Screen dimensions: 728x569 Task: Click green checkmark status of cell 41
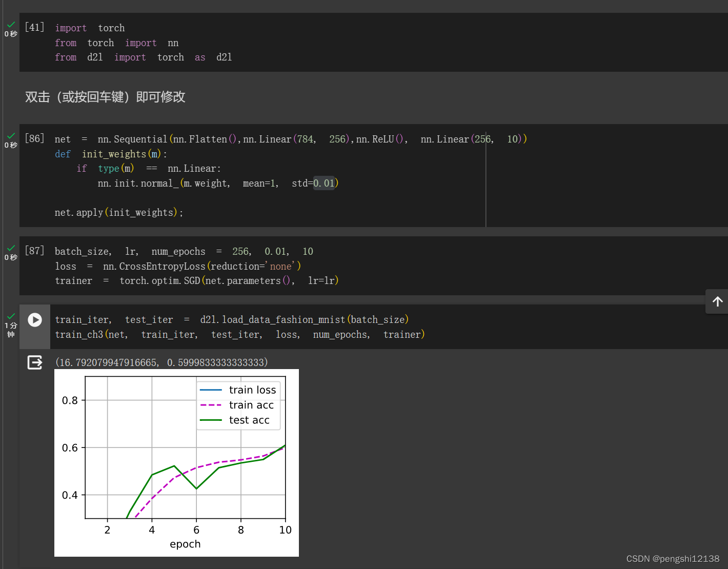(11, 25)
